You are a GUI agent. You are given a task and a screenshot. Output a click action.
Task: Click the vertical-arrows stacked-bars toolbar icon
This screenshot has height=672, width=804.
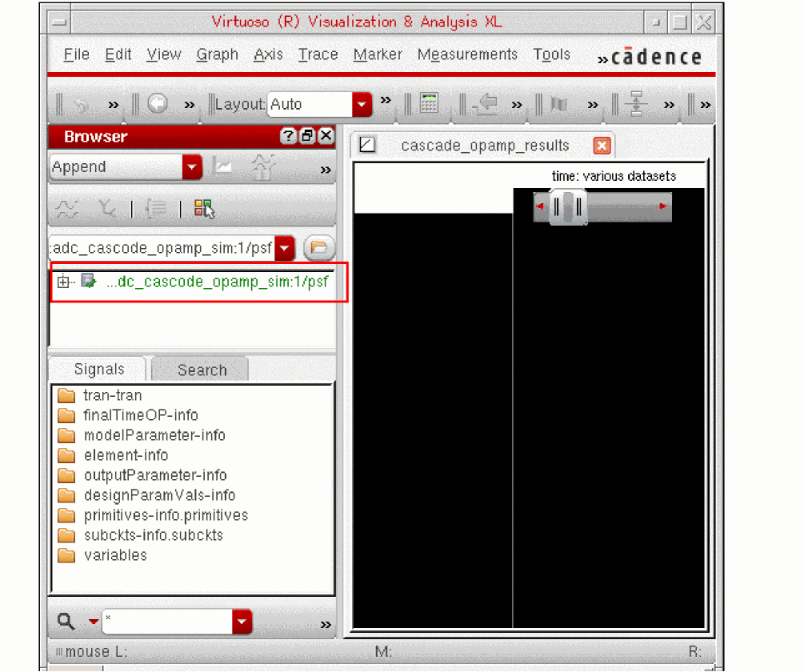coord(636,103)
